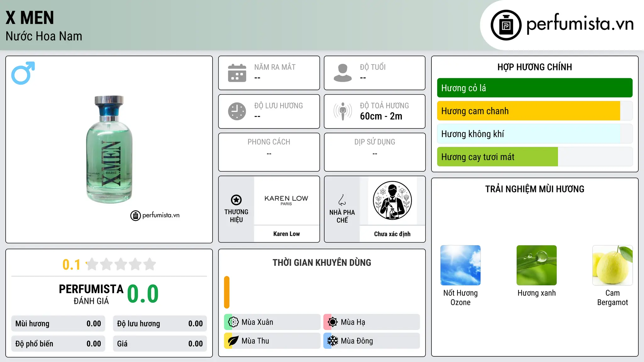Click the X MEN product title

tap(30, 18)
